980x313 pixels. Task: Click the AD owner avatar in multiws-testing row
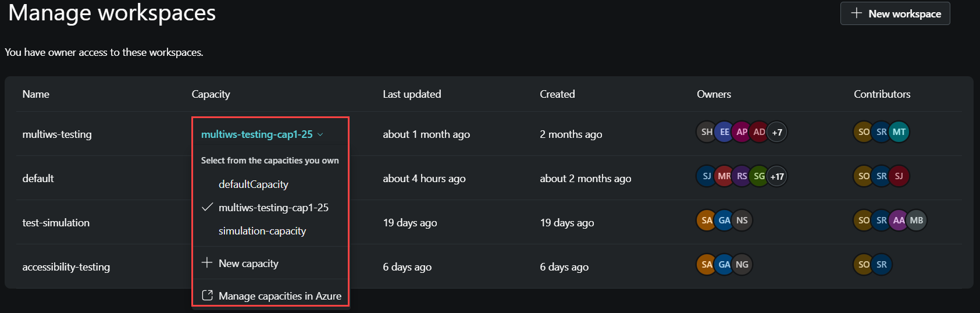point(759,132)
